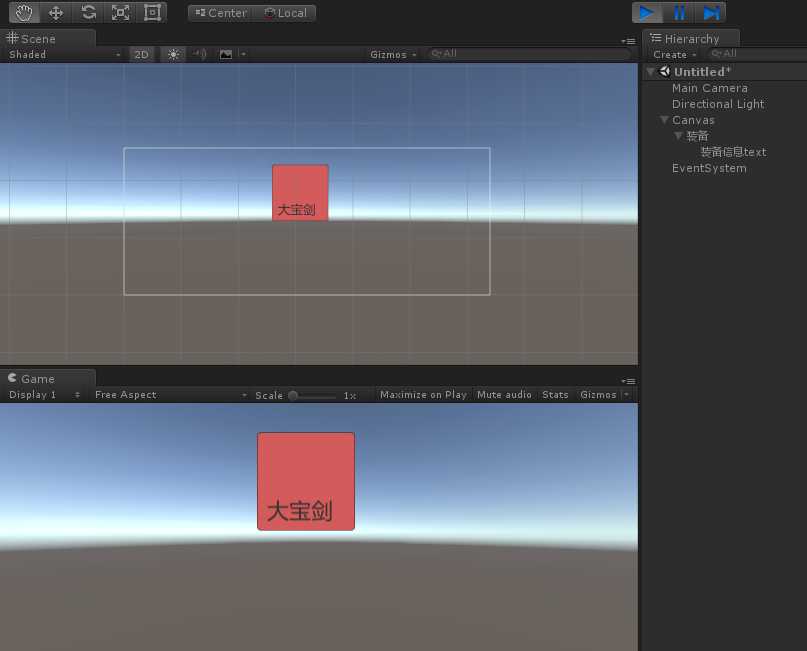Select the 装备 object in Hierarchy
This screenshot has height=651, width=807.
click(x=697, y=136)
